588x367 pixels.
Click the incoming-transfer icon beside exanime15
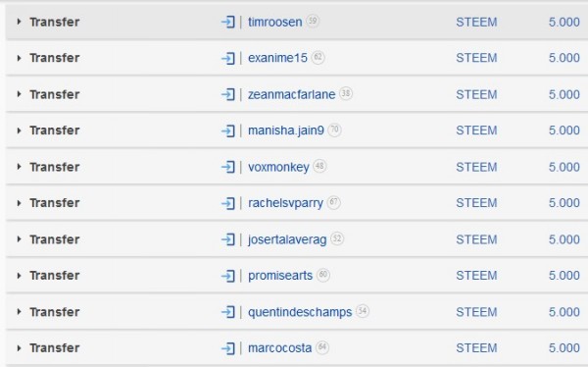coord(228,58)
